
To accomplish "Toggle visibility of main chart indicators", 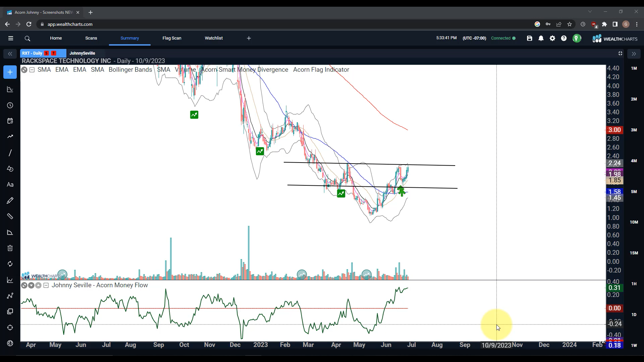I will click(x=24, y=70).
